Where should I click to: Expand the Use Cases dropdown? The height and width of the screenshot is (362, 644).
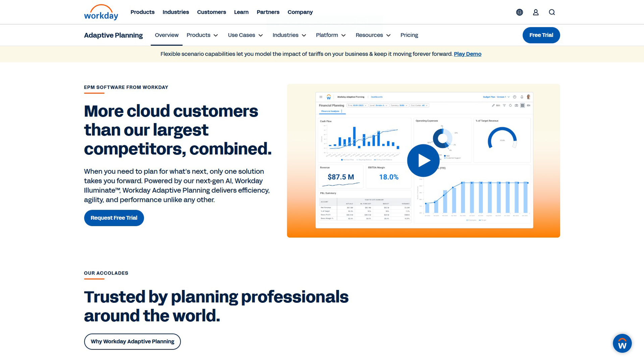point(245,35)
